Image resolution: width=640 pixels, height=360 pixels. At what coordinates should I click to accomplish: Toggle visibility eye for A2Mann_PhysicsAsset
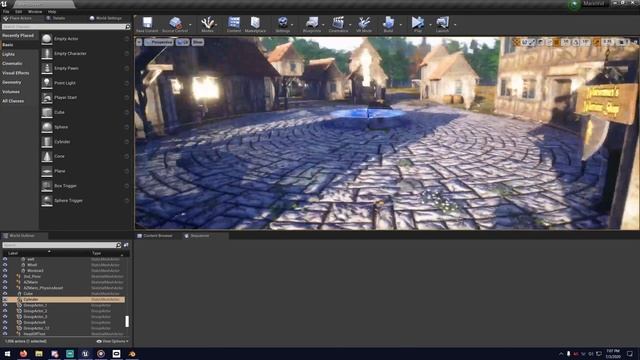5,288
